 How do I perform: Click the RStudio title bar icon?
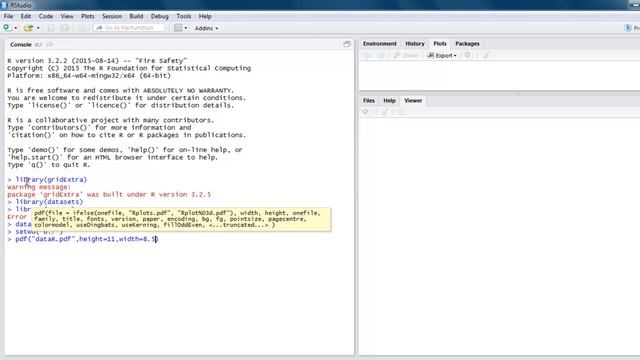(x=4, y=5)
